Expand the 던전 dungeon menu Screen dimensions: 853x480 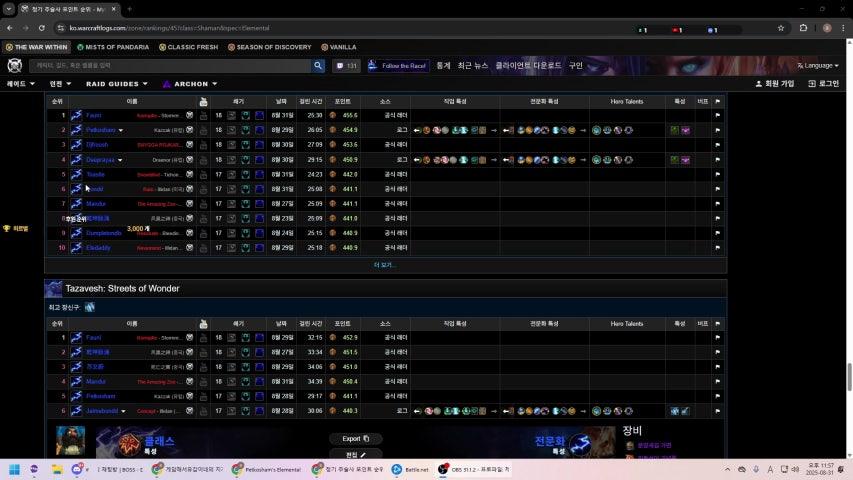[60, 84]
